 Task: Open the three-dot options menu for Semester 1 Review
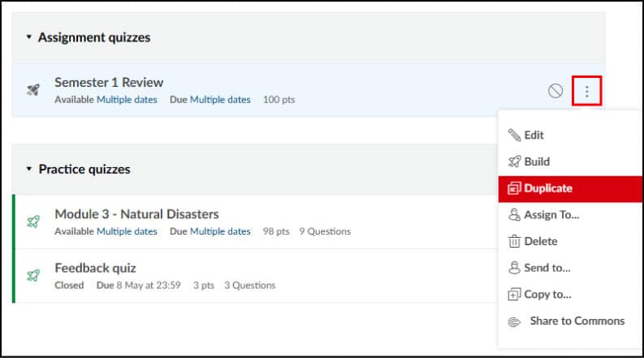click(x=586, y=91)
